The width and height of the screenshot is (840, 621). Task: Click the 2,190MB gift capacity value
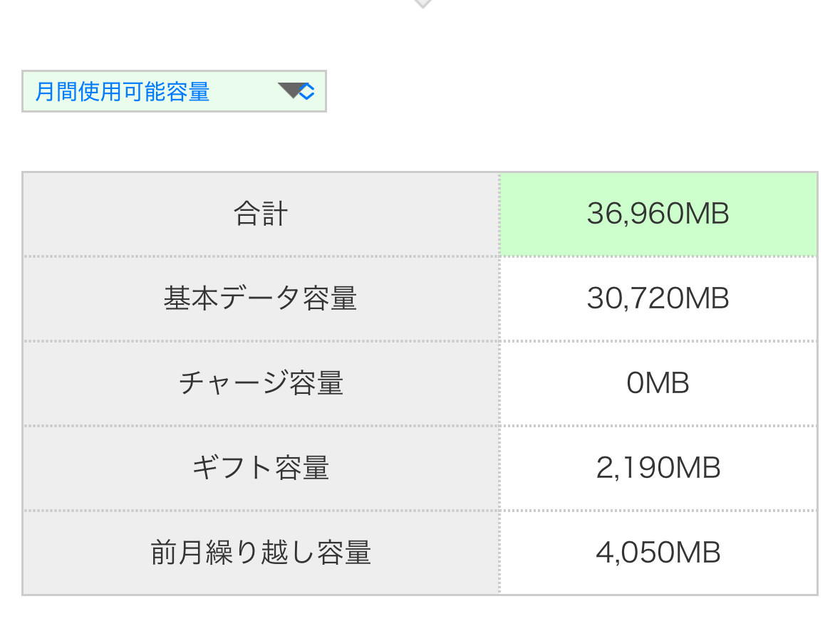point(658,469)
